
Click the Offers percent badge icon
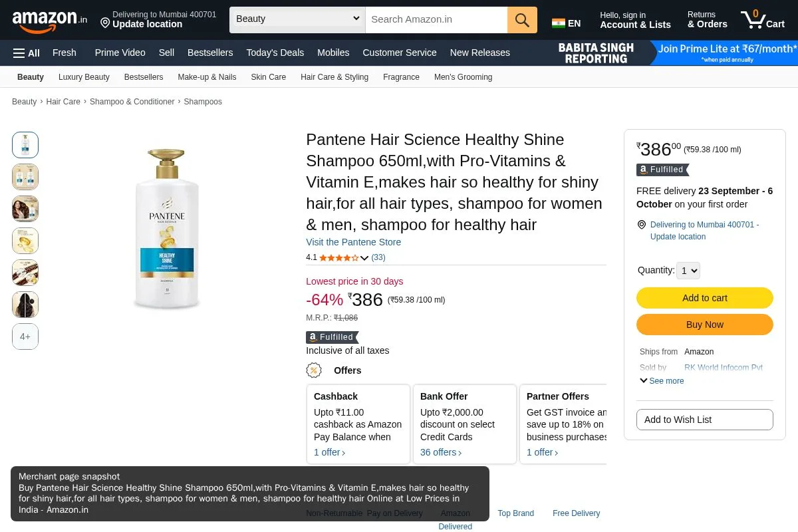click(x=314, y=370)
